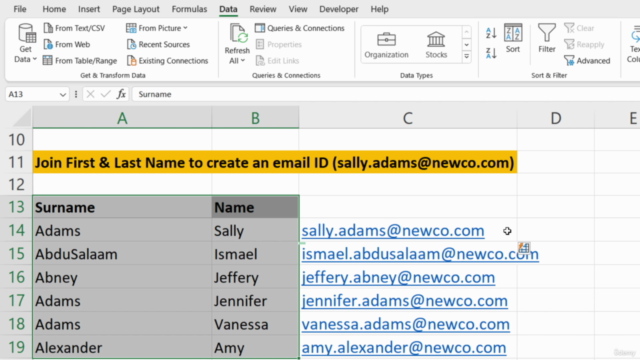640x360 pixels.
Task: Open Recent Sources
Action: pos(158,44)
